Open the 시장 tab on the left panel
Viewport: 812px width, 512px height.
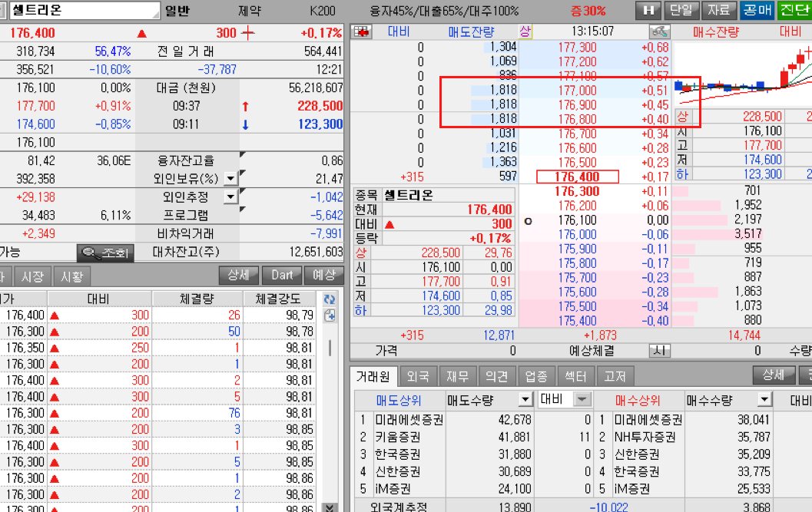tap(32, 277)
